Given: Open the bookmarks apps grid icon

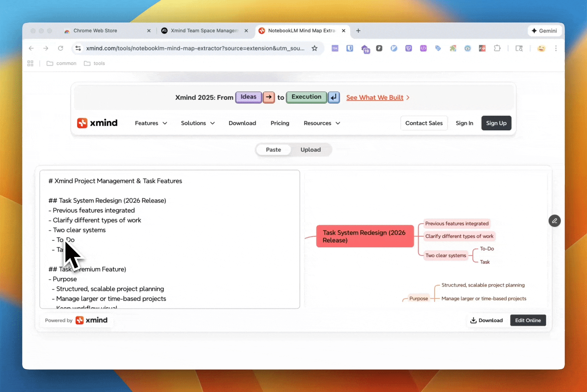Looking at the screenshot, I should click(31, 63).
